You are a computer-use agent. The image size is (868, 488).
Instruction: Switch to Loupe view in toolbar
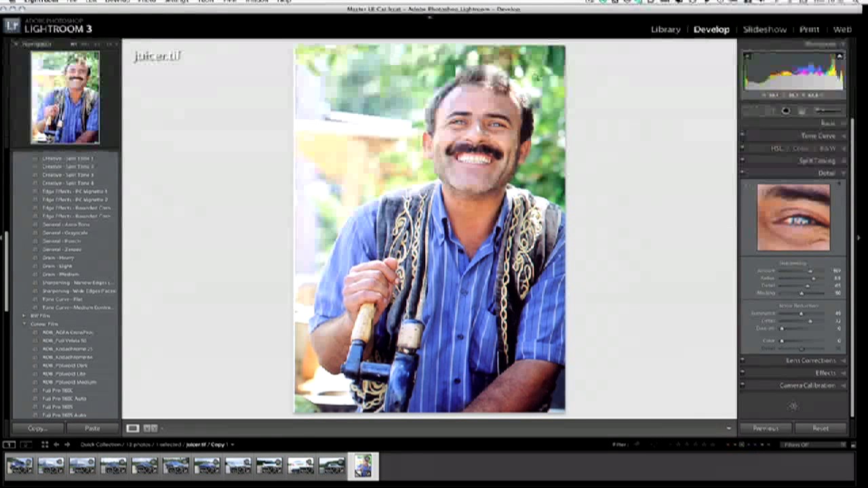[x=132, y=428]
